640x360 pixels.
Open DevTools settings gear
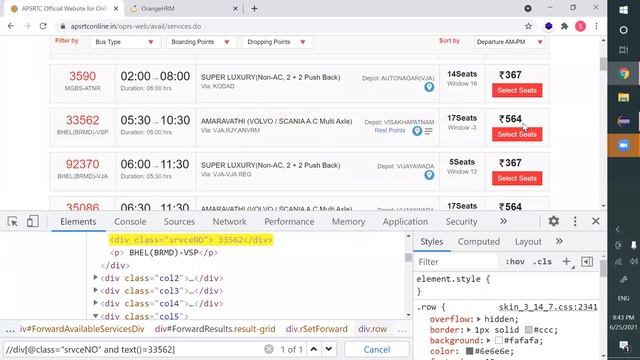pyautogui.click(x=553, y=221)
